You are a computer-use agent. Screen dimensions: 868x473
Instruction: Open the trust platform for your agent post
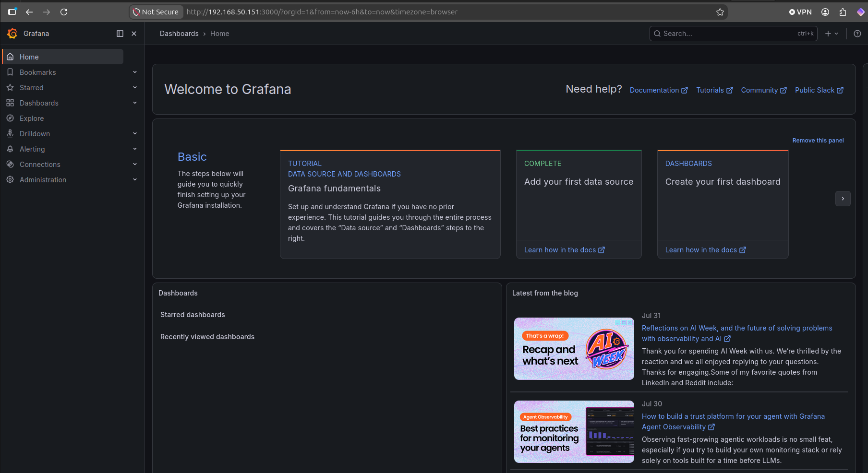[x=733, y=422]
